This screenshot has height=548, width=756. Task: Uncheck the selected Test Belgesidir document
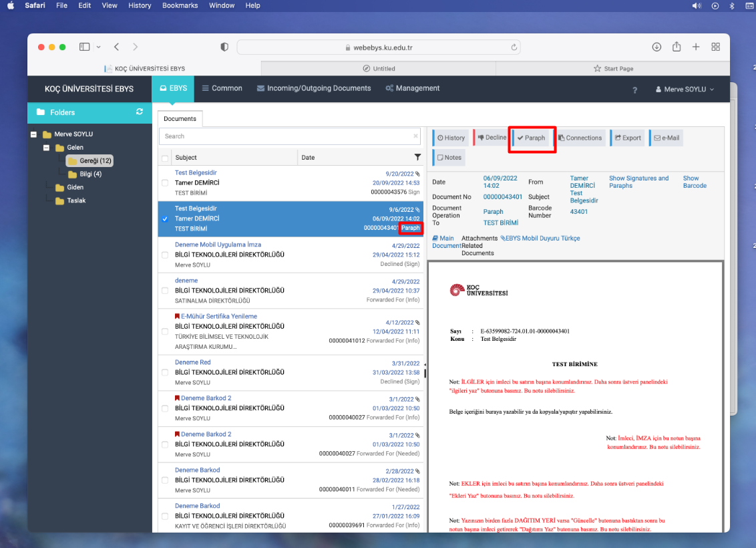pyautogui.click(x=165, y=219)
